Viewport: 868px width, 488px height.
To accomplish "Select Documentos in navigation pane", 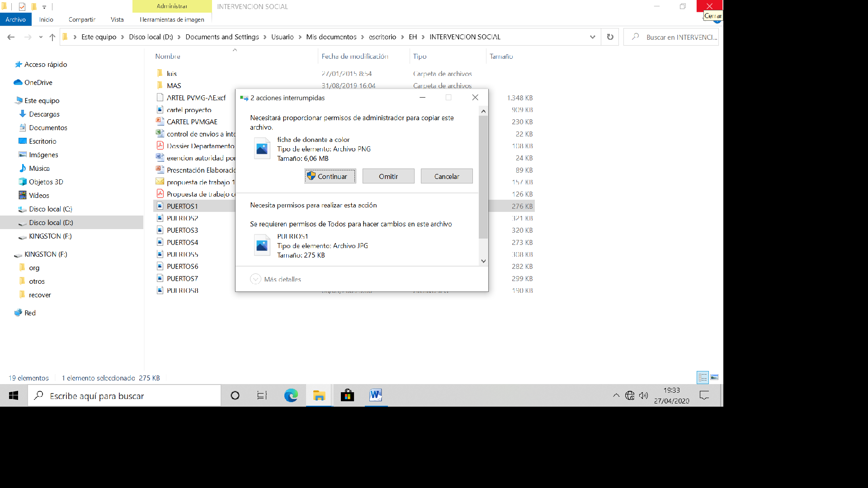I will 47,128.
